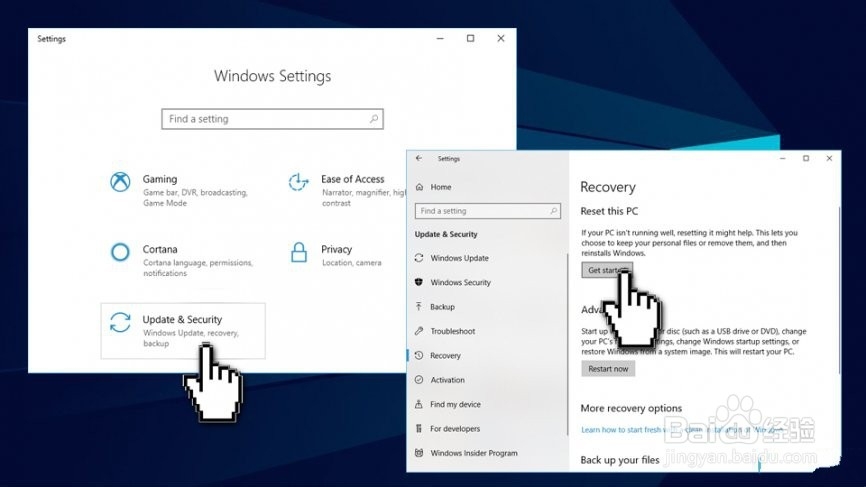Click the Recovery history clock icon
866x487 pixels.
(419, 355)
